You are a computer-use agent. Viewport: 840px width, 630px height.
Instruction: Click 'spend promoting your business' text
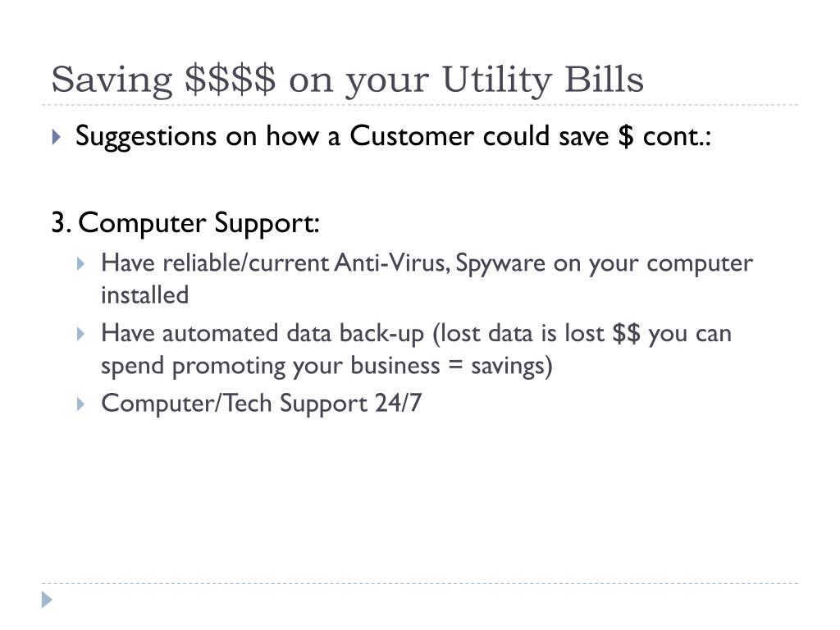tap(271, 367)
